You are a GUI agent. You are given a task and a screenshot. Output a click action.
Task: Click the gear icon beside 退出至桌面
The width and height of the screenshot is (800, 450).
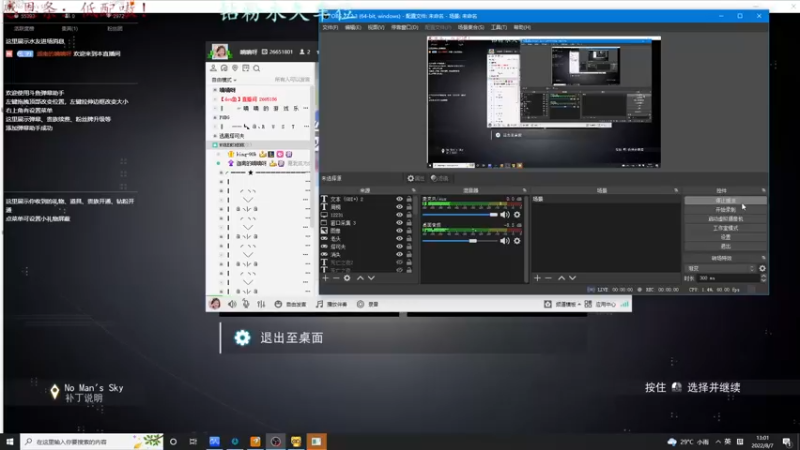point(242,338)
